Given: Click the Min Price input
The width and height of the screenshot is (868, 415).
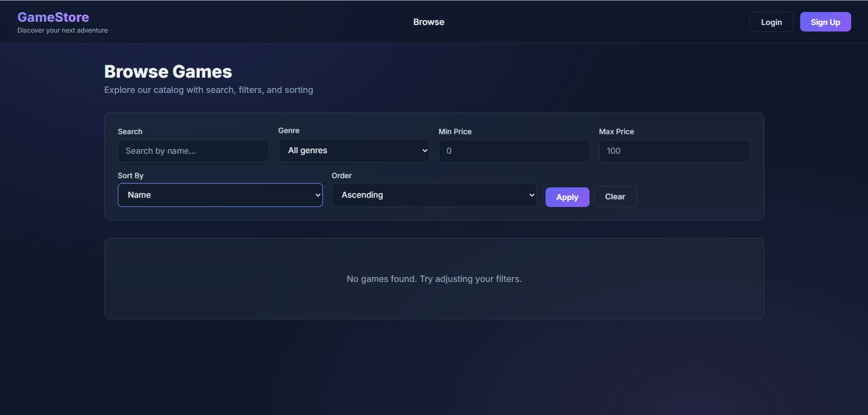Looking at the screenshot, I should 514,151.
